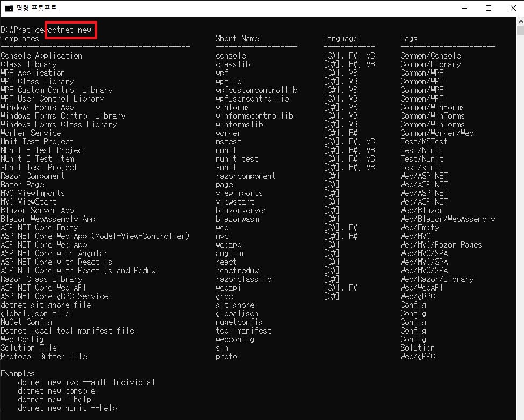The width and height of the screenshot is (524, 420).
Task: Click 'Blazor Server App' template name
Action: pos(37,211)
